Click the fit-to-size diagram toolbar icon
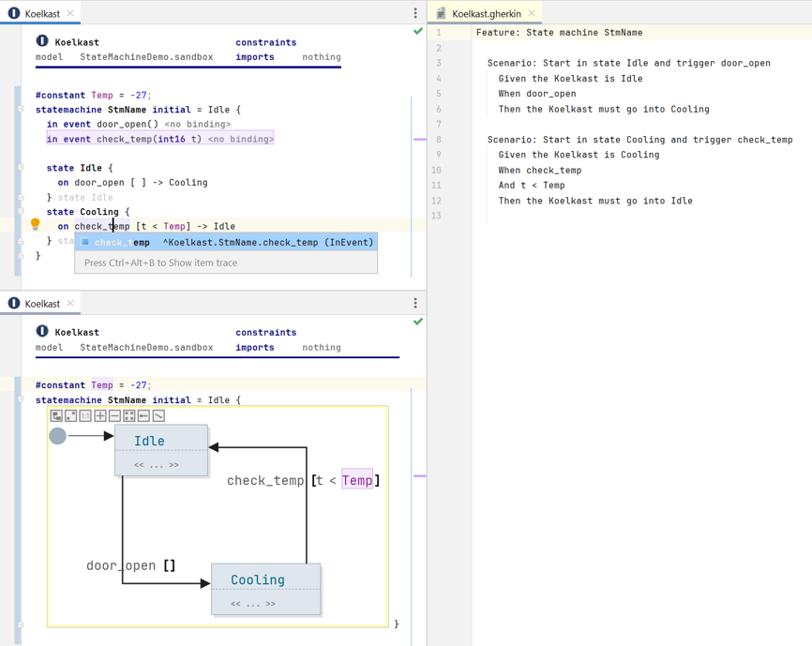812x646 pixels. click(x=129, y=415)
